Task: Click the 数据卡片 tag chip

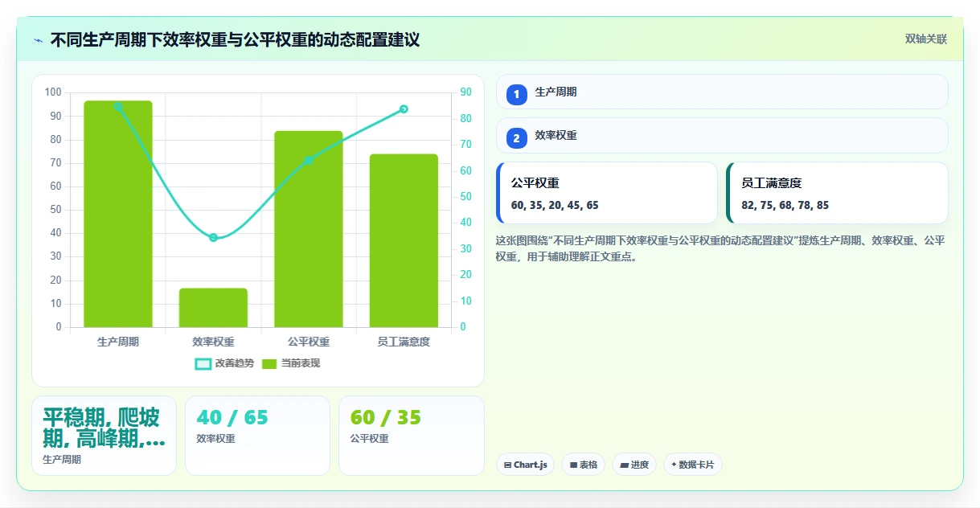Action: point(693,465)
